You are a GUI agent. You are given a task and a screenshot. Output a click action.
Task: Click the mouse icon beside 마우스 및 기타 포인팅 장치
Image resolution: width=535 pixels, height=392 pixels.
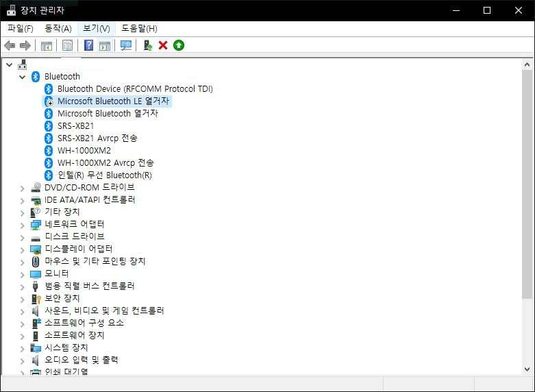(x=36, y=262)
